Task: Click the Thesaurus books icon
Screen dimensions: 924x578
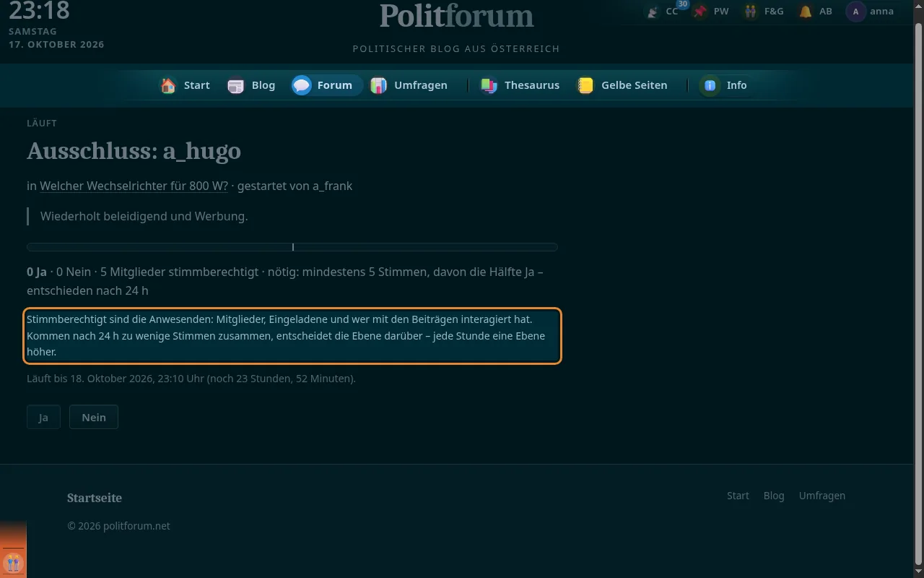Action: point(489,85)
